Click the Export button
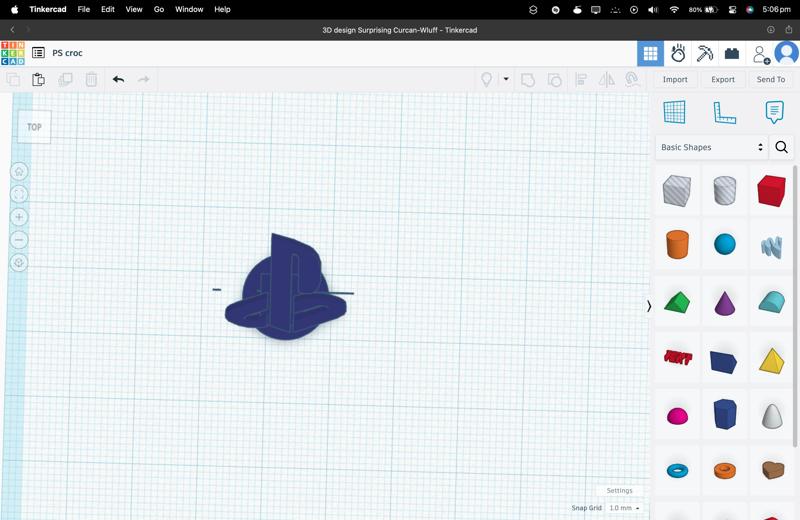The height and width of the screenshot is (520, 800). 723,80
